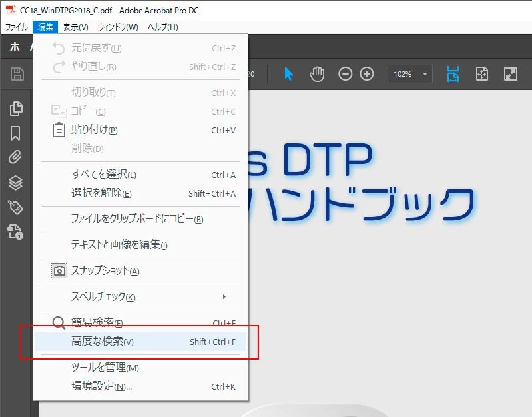Click the paste clipboard icon in menu

coord(59,130)
